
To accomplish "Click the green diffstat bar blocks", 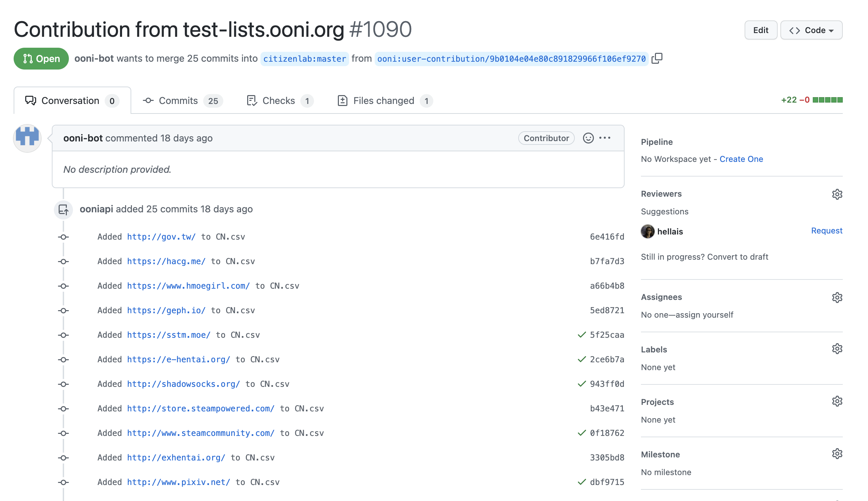I will coord(827,100).
